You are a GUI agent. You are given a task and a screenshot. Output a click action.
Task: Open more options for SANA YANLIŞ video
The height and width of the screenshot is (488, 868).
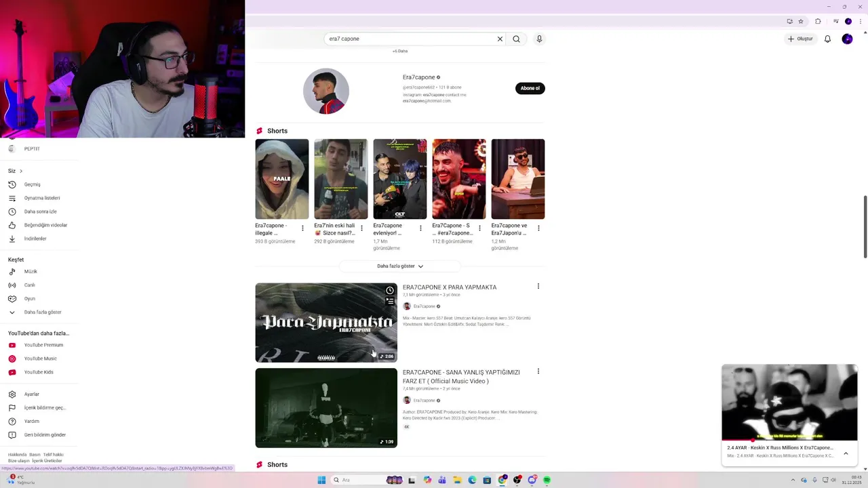point(538,371)
